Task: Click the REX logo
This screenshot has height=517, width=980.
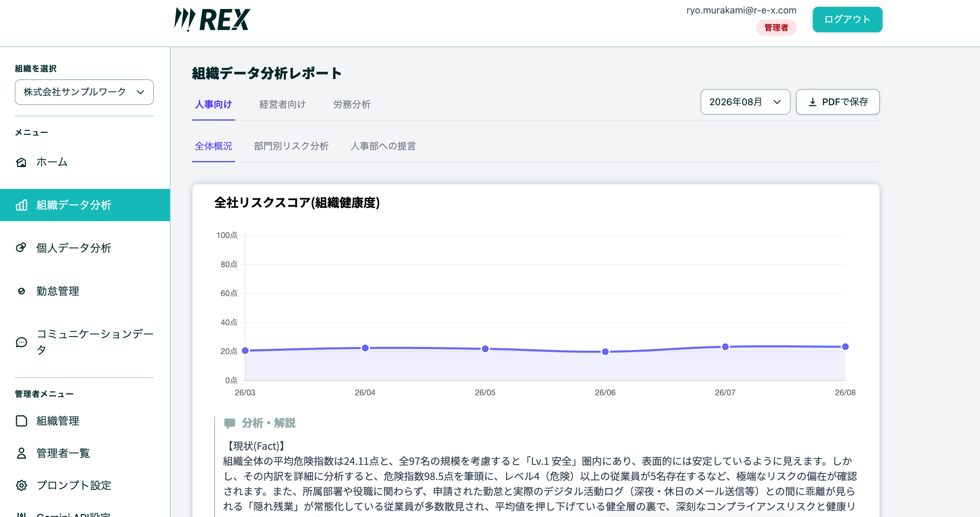Action: (x=212, y=19)
